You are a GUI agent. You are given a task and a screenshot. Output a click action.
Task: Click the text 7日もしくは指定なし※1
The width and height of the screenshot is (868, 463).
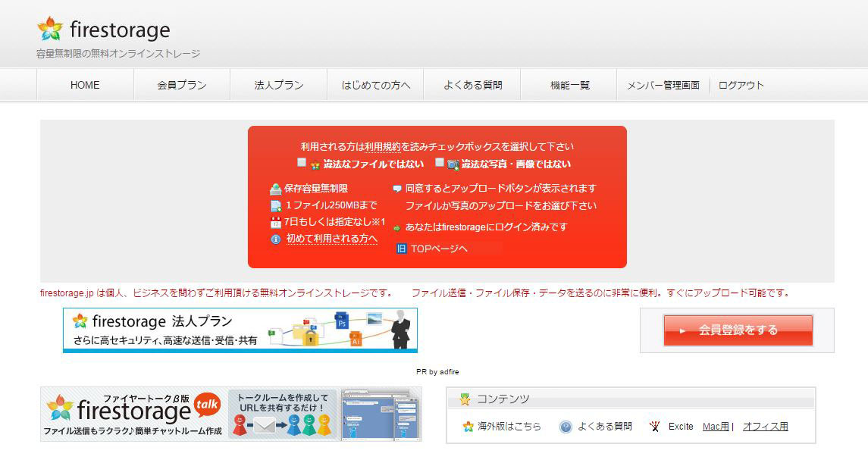point(335,222)
